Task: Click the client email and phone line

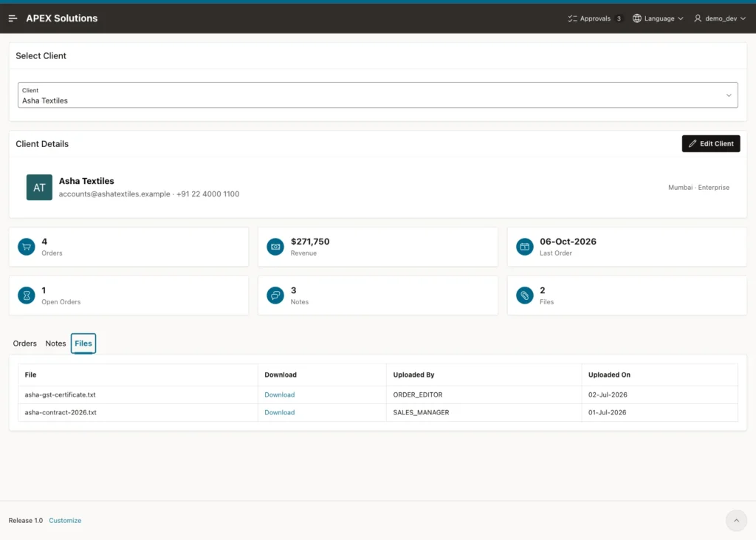Action: (x=149, y=194)
